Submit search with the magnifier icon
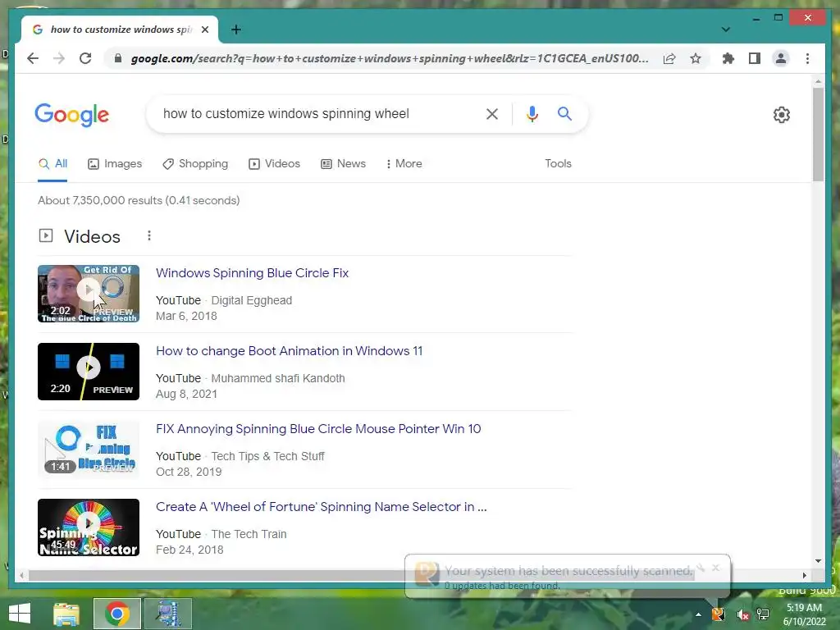The image size is (840, 630). click(564, 113)
